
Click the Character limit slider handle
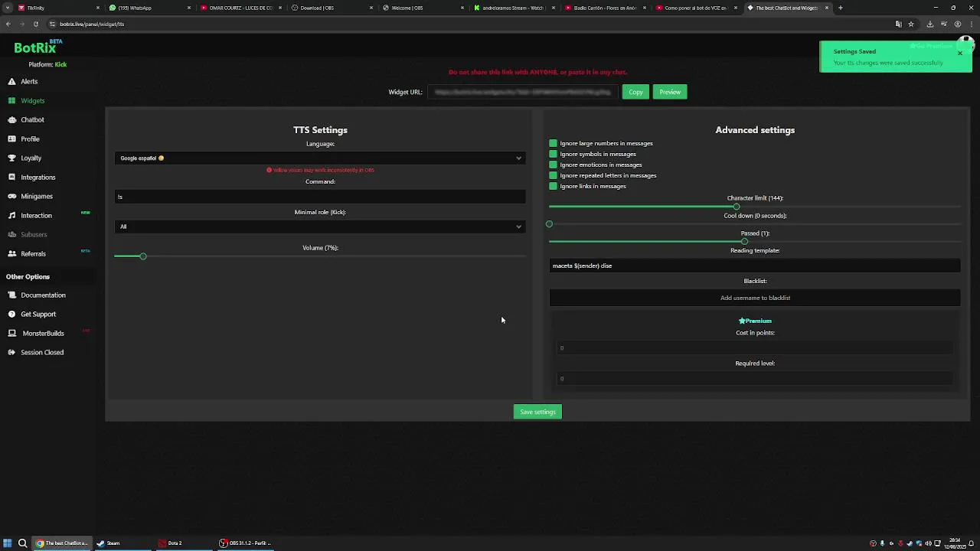click(737, 207)
